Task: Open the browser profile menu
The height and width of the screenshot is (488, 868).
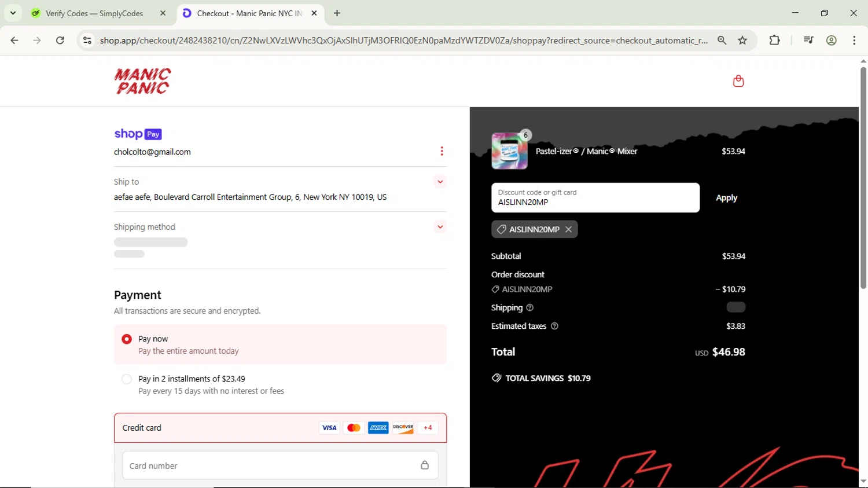Action: click(832, 41)
